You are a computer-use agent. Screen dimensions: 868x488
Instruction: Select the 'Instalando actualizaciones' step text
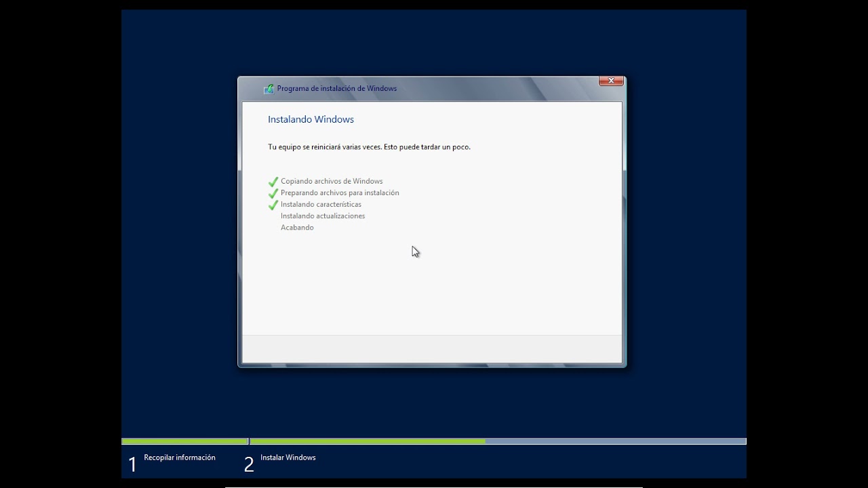(323, 216)
